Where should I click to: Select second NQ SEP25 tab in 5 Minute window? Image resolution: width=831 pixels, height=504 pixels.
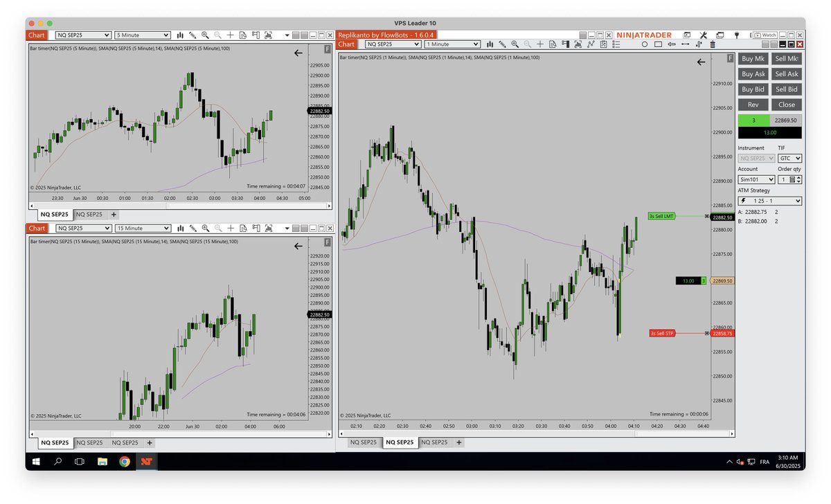(x=89, y=215)
